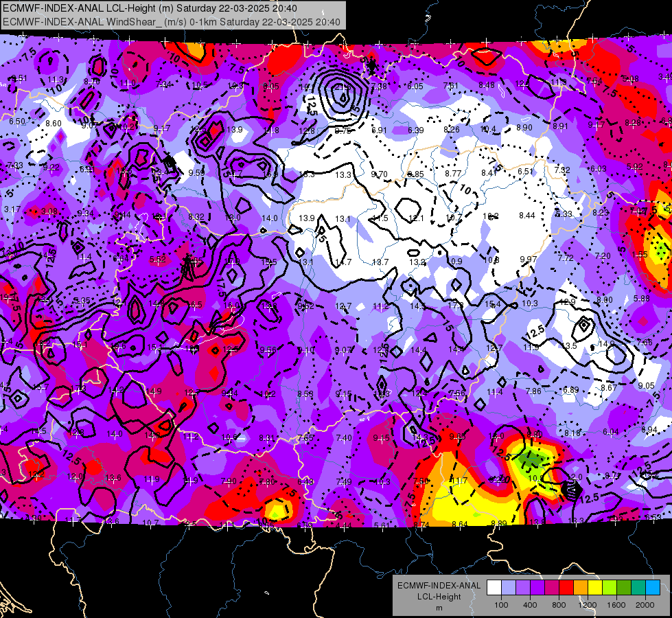Click the teal legend swatch

coord(638,588)
